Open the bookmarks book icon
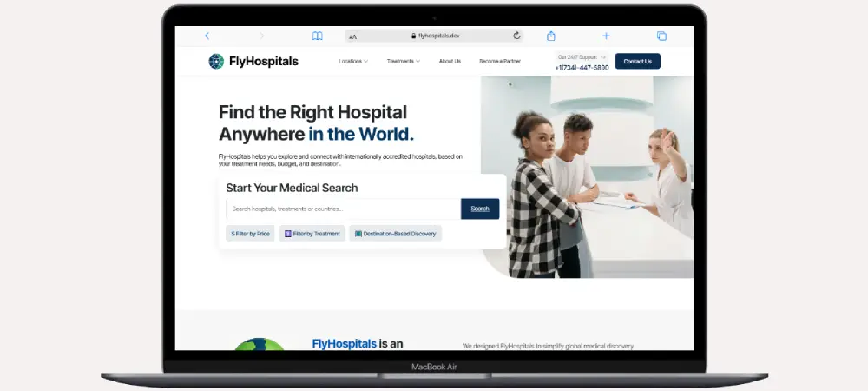The width and height of the screenshot is (868, 391). (318, 36)
